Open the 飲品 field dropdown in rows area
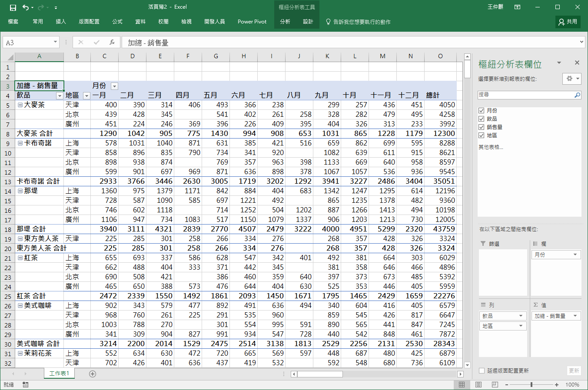This screenshot has width=588, height=390. click(521, 316)
